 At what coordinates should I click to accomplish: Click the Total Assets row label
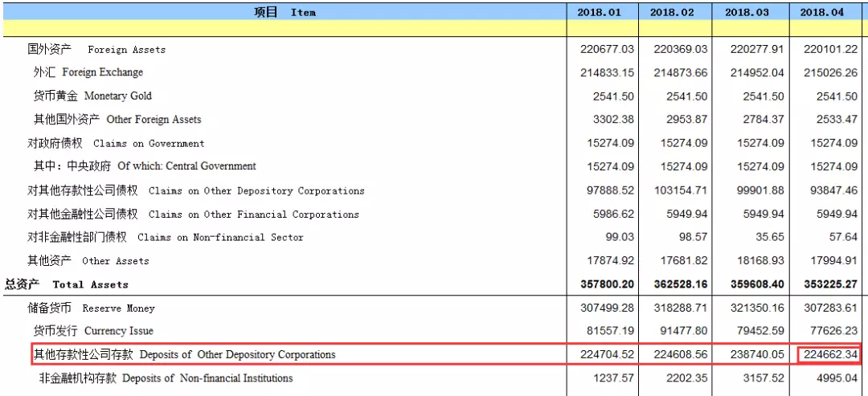[67, 285]
